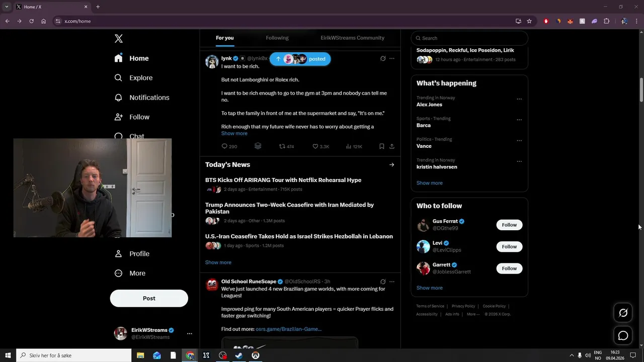Open the Profile page
Viewport: 644px width, 362px height.
coord(132,254)
